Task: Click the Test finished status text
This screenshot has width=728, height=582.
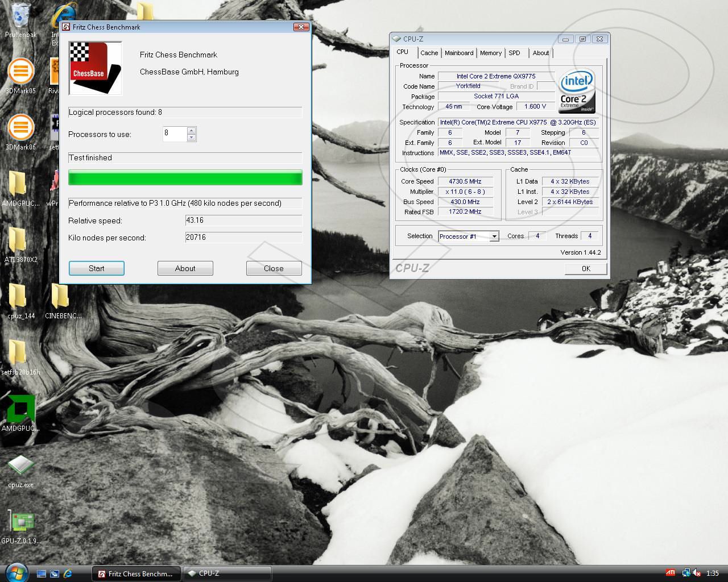Action: (90, 158)
